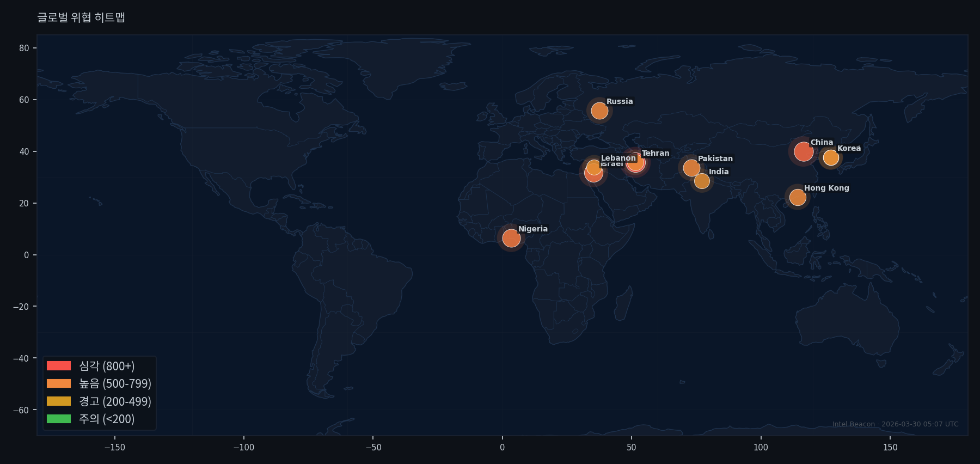Image resolution: width=980 pixels, height=464 pixels.
Task: Click the 'Intel Beacon' timestamp footer text
Action: point(895,424)
